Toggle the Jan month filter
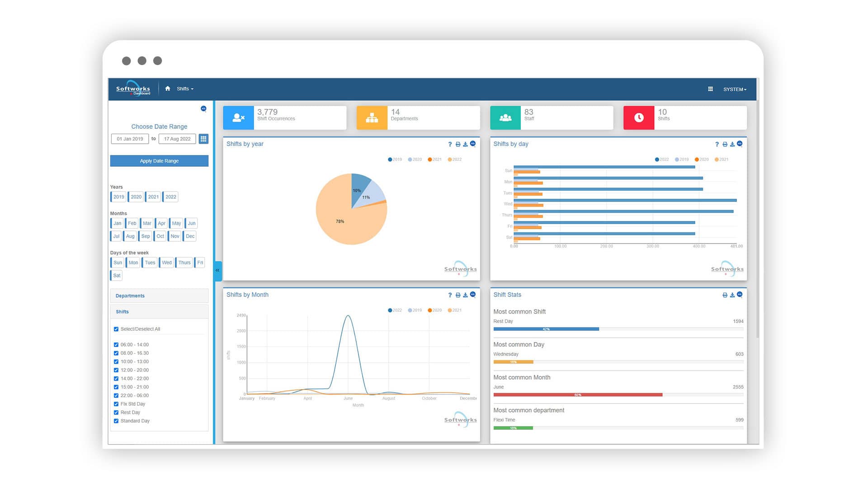The height and width of the screenshot is (488, 868). pos(117,223)
